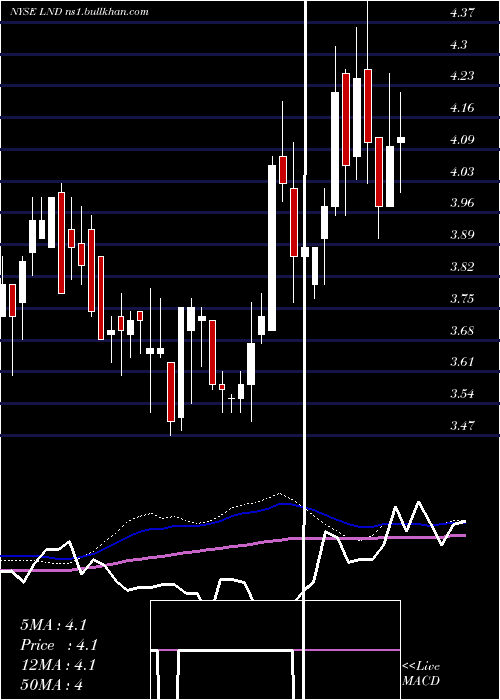Select the 4.09 price axis label
This screenshot has height=700, width=500.
click(462, 140)
